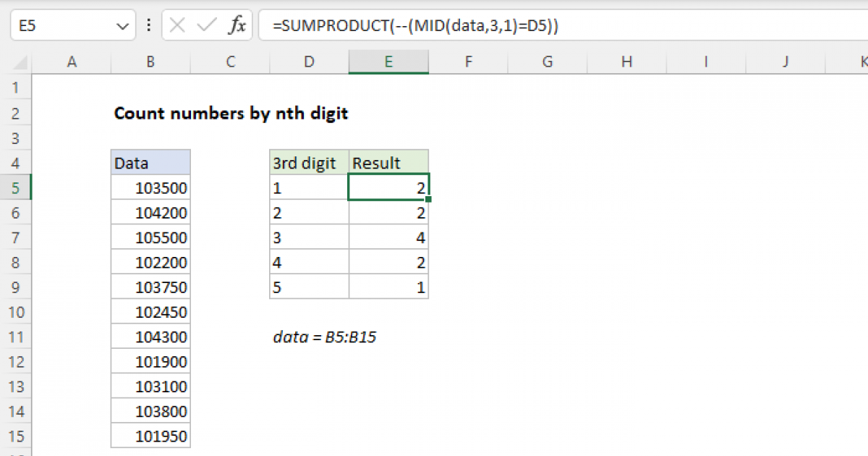Select column B header
Viewport: 868px width, 456px height.
click(150, 62)
